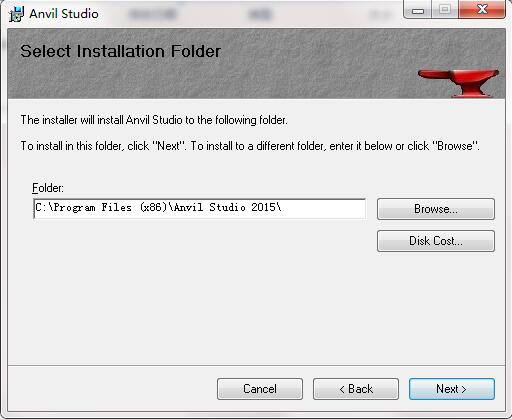This screenshot has width=512, height=419.
Task: Close the Anvil Studio installer window
Action: (482, 10)
